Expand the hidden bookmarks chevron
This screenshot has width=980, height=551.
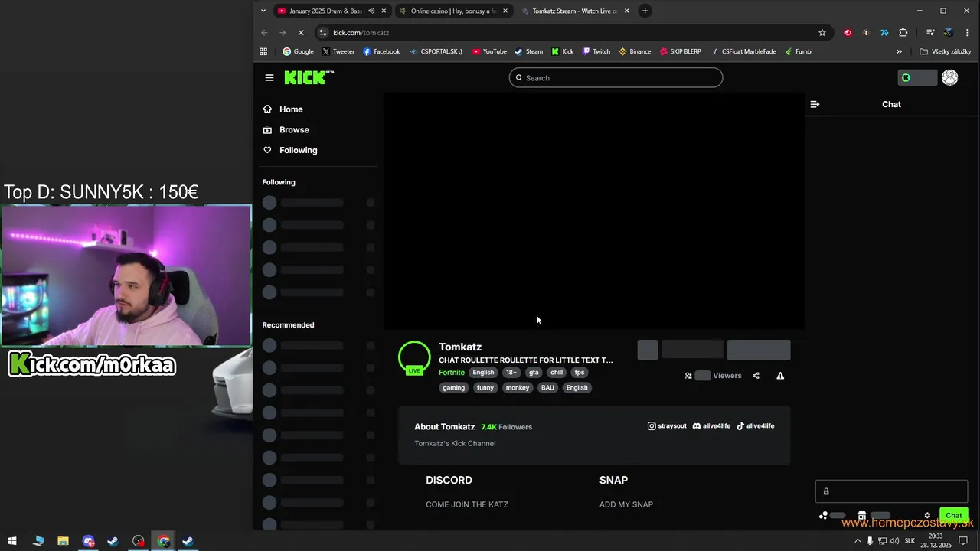click(x=899, y=51)
